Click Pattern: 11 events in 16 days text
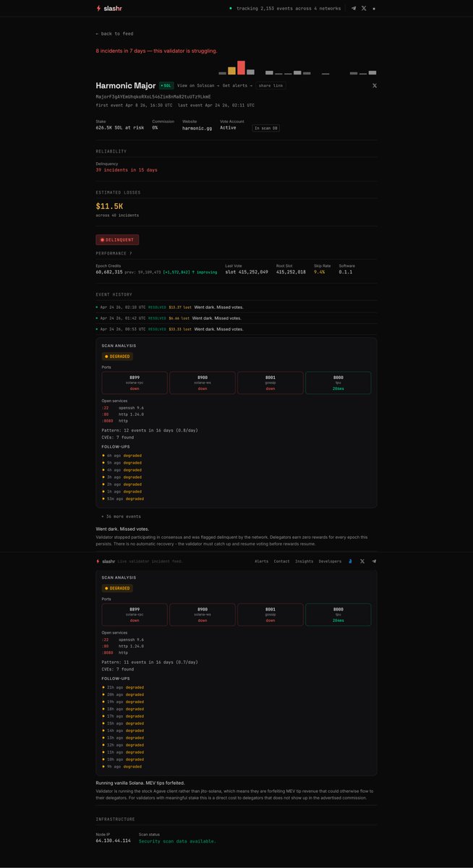473x868 pixels. pyautogui.click(x=150, y=662)
